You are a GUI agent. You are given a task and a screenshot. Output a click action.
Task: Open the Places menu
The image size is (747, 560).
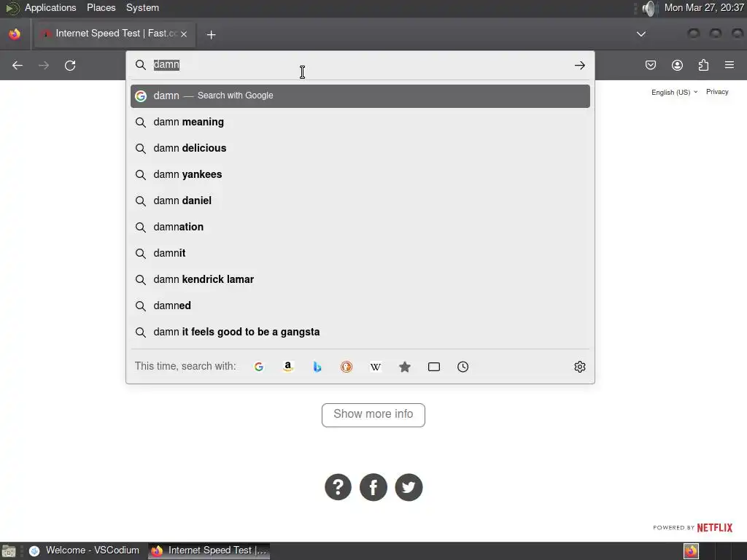tap(101, 7)
